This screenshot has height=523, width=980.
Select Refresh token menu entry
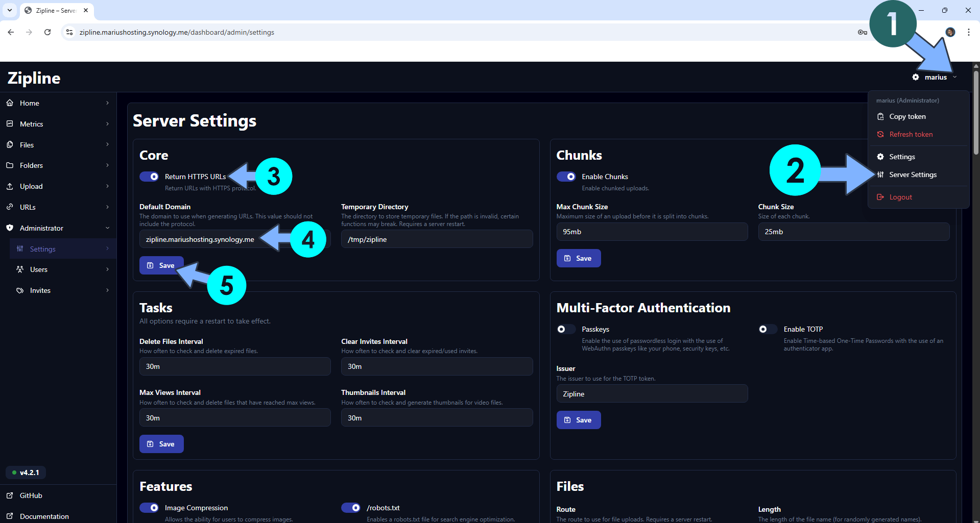(918, 134)
